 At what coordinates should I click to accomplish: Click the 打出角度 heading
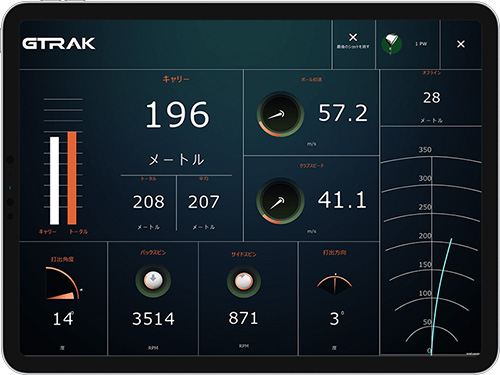[62, 259]
